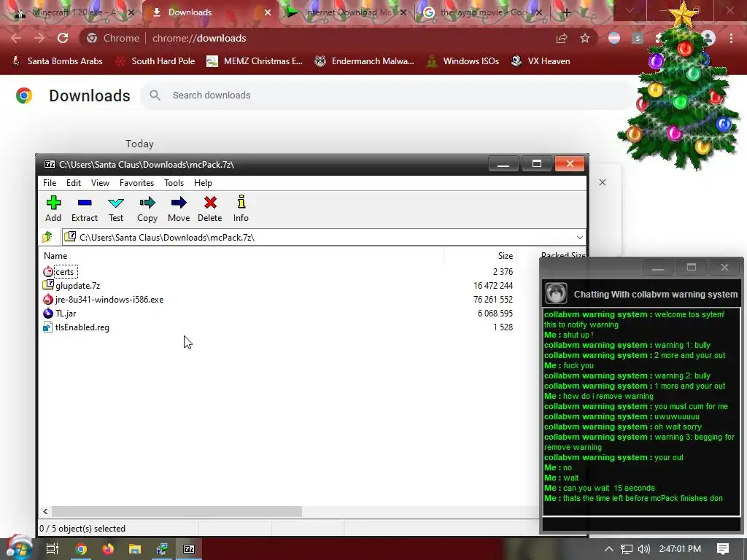Select the size value 16 472 244
This screenshot has height=560, width=747.
[x=493, y=286]
